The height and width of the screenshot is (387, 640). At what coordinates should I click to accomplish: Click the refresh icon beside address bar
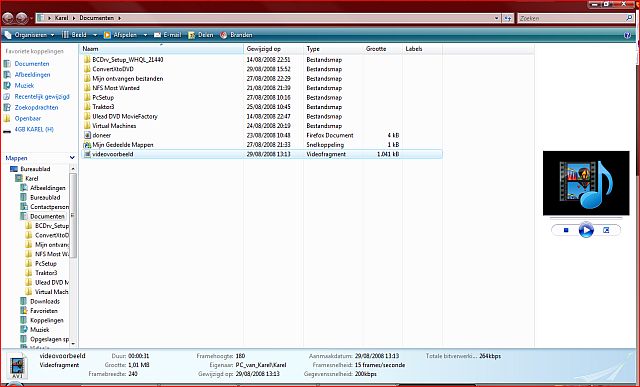pos(507,18)
